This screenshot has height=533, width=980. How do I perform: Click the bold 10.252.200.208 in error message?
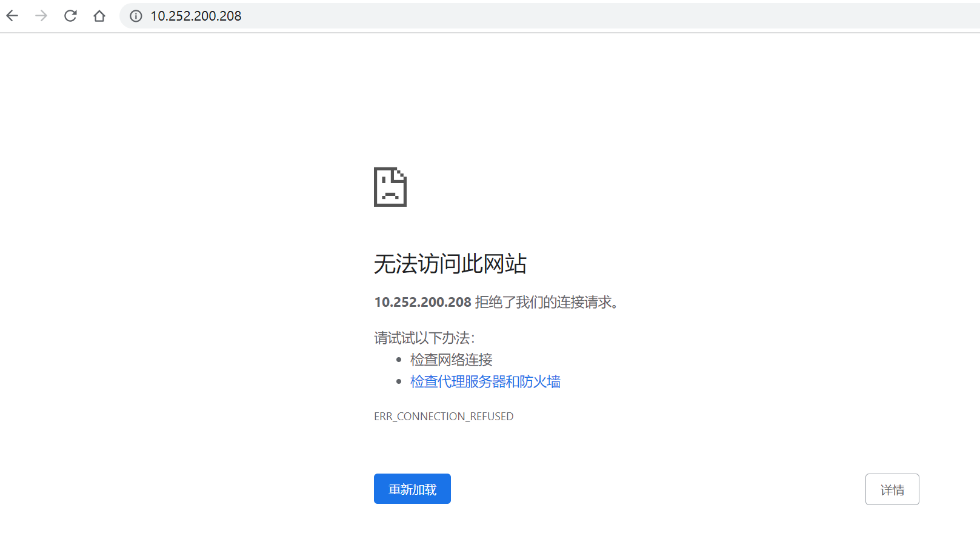coord(422,302)
